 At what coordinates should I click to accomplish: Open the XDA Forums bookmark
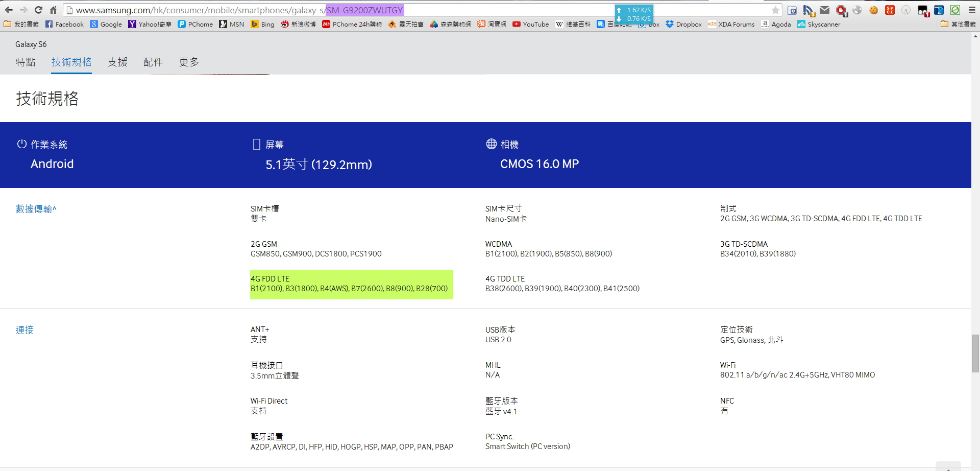click(731, 24)
